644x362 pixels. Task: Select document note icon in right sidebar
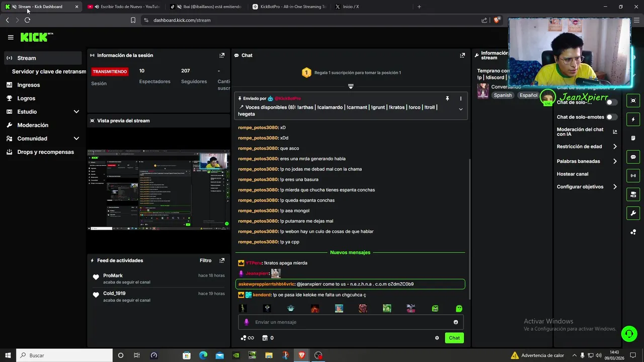[x=633, y=138]
